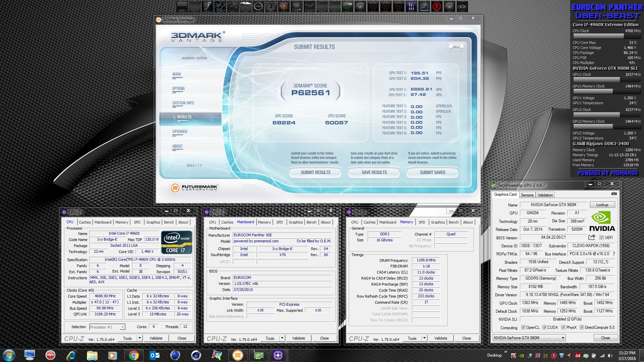Expand Tools arrow in CPU-Z Mainboard window

click(282, 338)
